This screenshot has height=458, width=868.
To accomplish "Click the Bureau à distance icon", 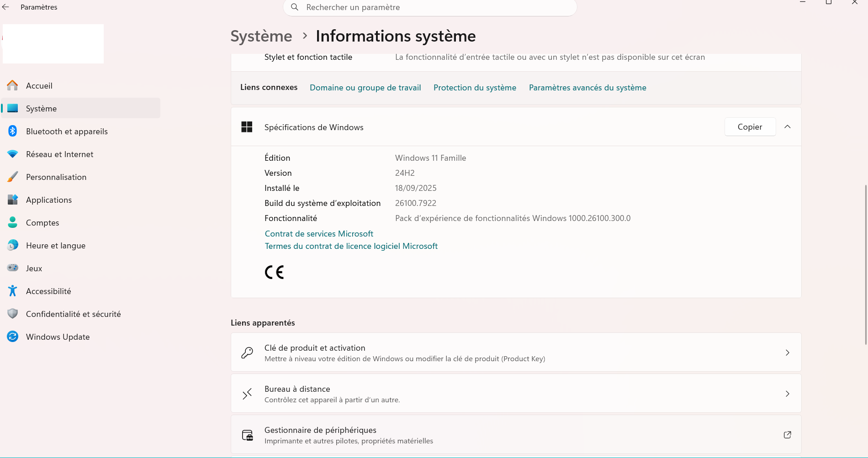I will point(247,394).
